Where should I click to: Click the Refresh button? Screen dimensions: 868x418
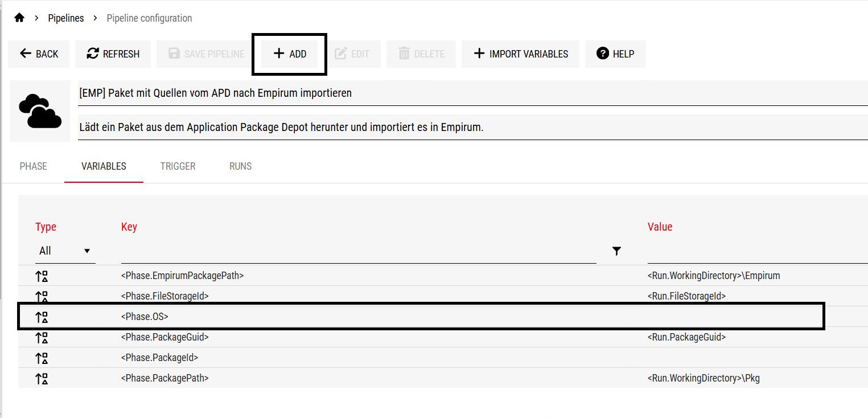click(113, 54)
